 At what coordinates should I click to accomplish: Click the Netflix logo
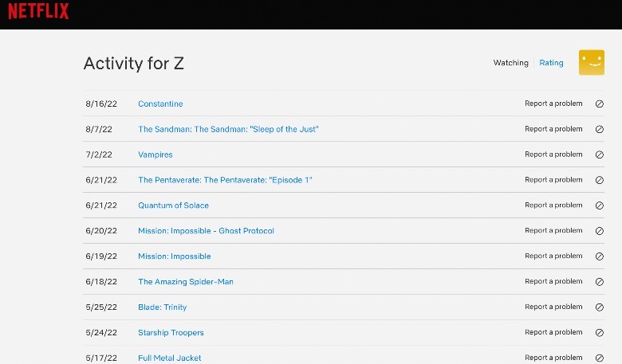pyautogui.click(x=38, y=12)
